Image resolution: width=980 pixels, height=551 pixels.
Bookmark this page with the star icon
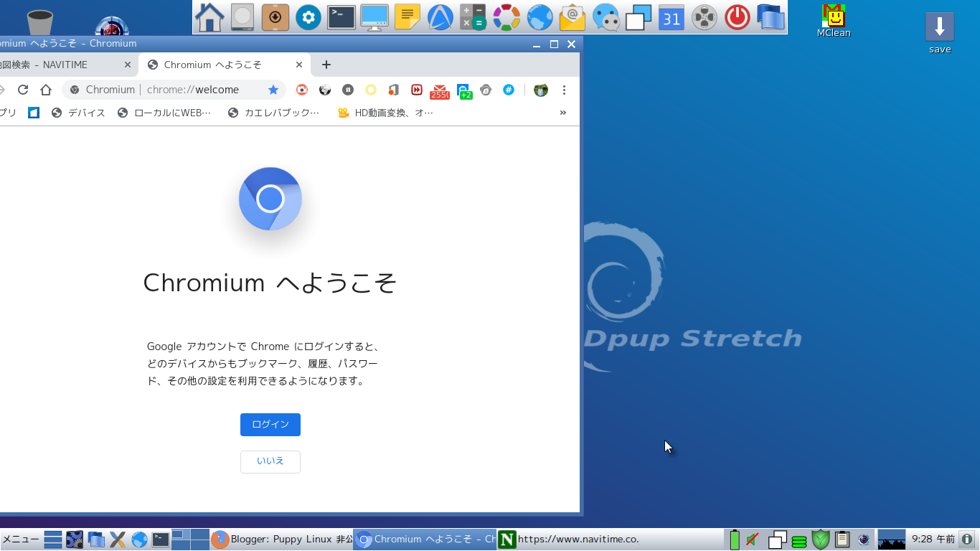click(273, 90)
